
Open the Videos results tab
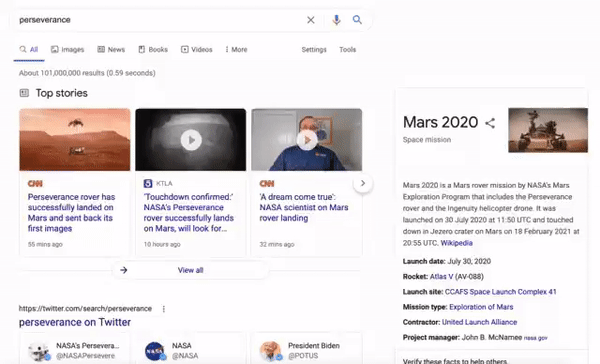197,49
